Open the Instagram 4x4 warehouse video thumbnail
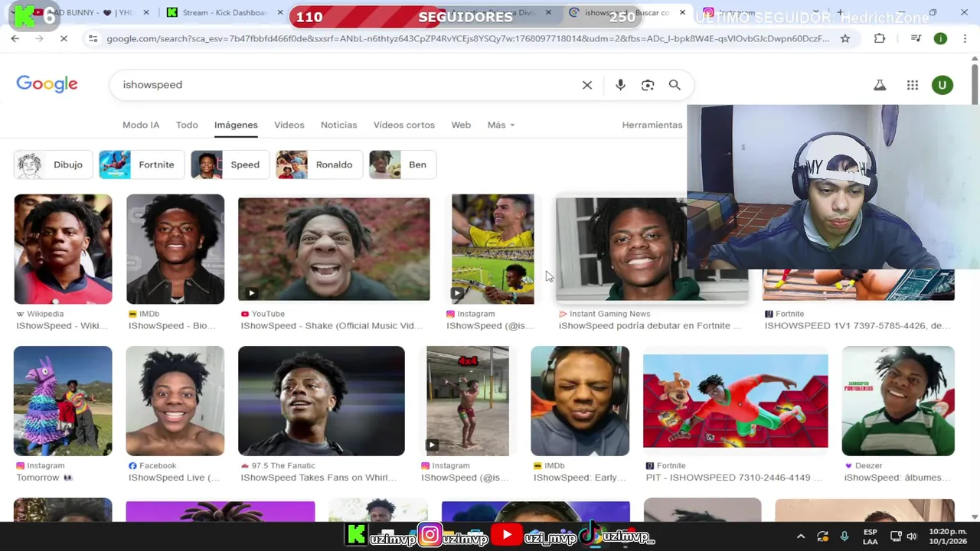Viewport: 980px width, 551px height. point(468,401)
